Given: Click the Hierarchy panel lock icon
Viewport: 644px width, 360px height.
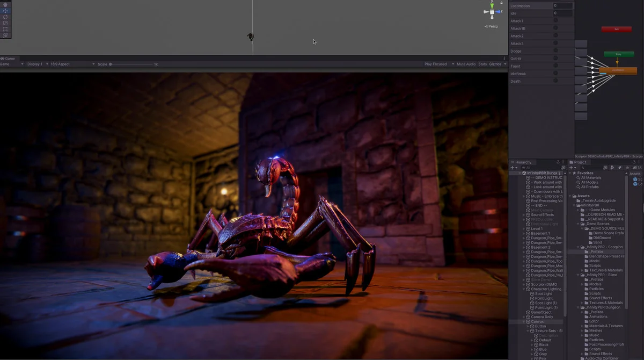Looking at the screenshot, I should 558,162.
